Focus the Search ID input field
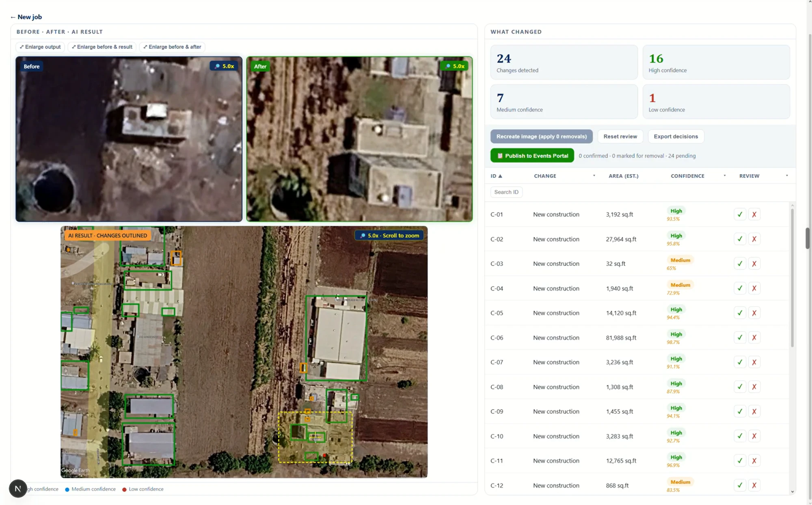The image size is (812, 505). [x=506, y=192]
